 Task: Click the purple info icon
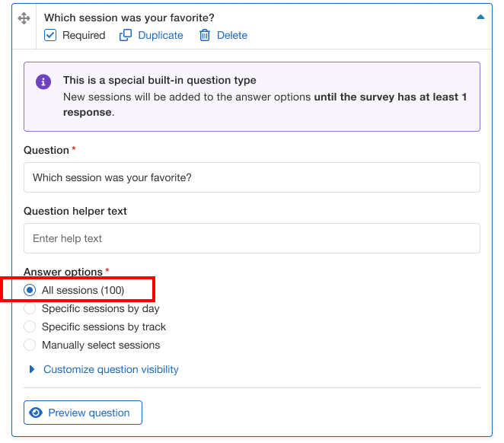tap(44, 81)
